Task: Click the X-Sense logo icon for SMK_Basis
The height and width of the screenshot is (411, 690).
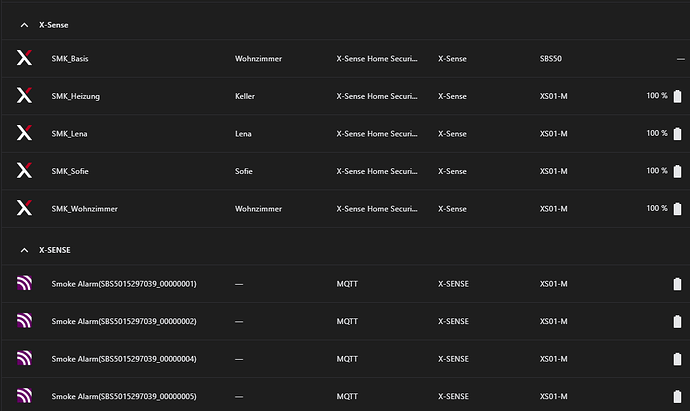Action: (24, 58)
